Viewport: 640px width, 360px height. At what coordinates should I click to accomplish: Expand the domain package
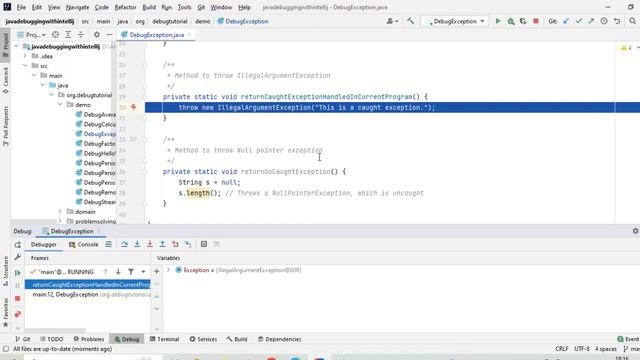pyautogui.click(x=60, y=211)
